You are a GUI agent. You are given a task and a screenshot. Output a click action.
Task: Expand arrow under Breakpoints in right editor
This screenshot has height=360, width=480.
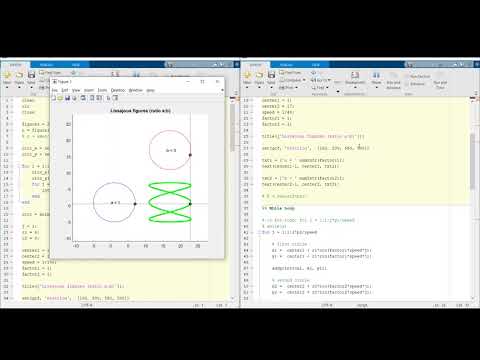[x=355, y=88]
